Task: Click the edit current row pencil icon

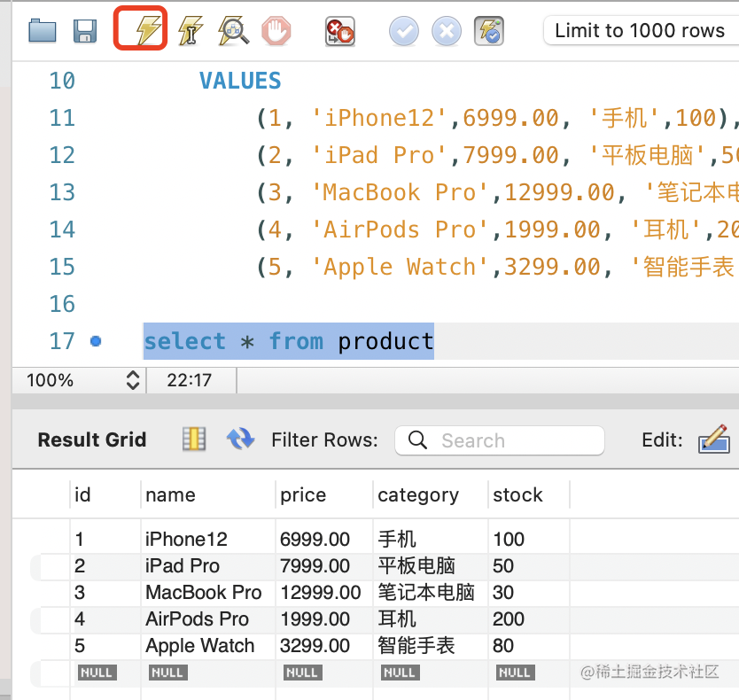Action: point(714,439)
